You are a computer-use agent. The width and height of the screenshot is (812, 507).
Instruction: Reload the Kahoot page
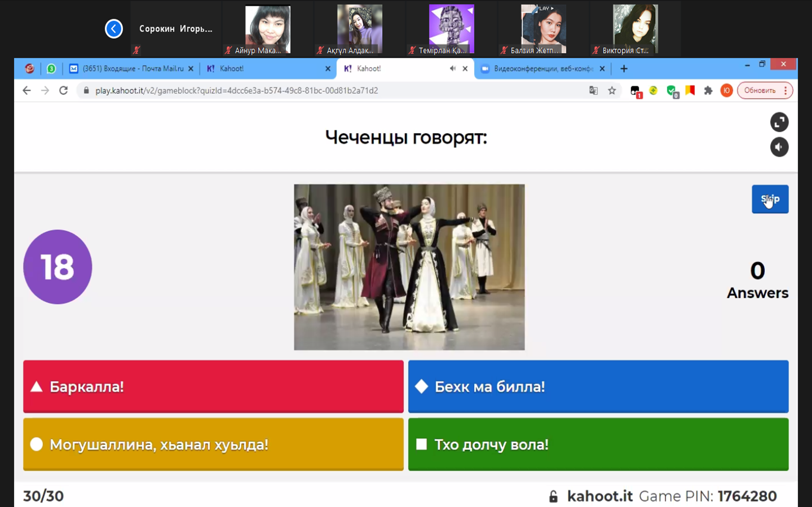click(63, 90)
